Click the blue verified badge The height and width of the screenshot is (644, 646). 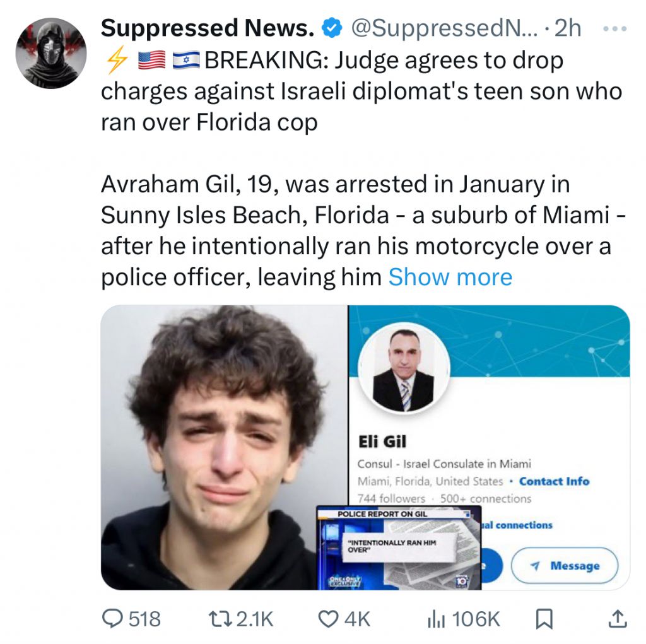[x=332, y=28]
